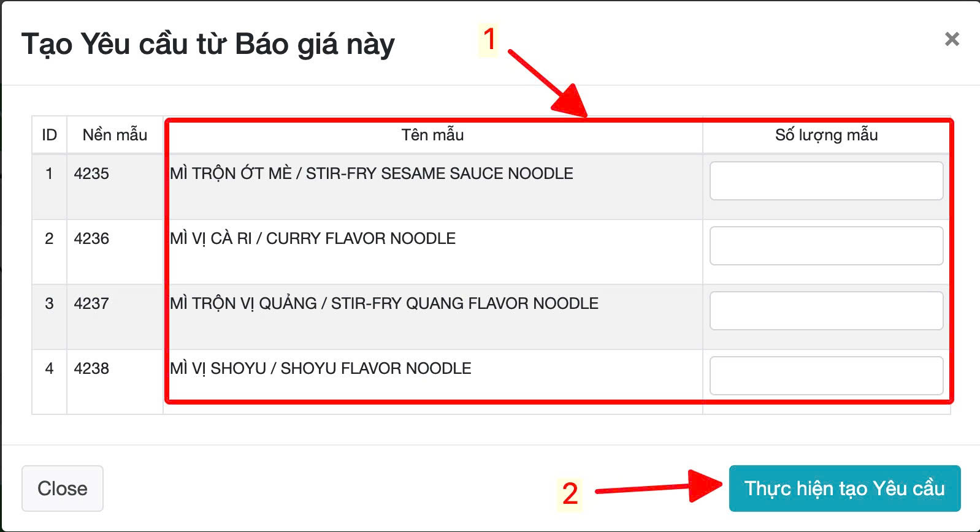Click the "Thực hiện tạo Yêu cầu" button
The height and width of the screenshot is (532, 980).
pos(844,488)
